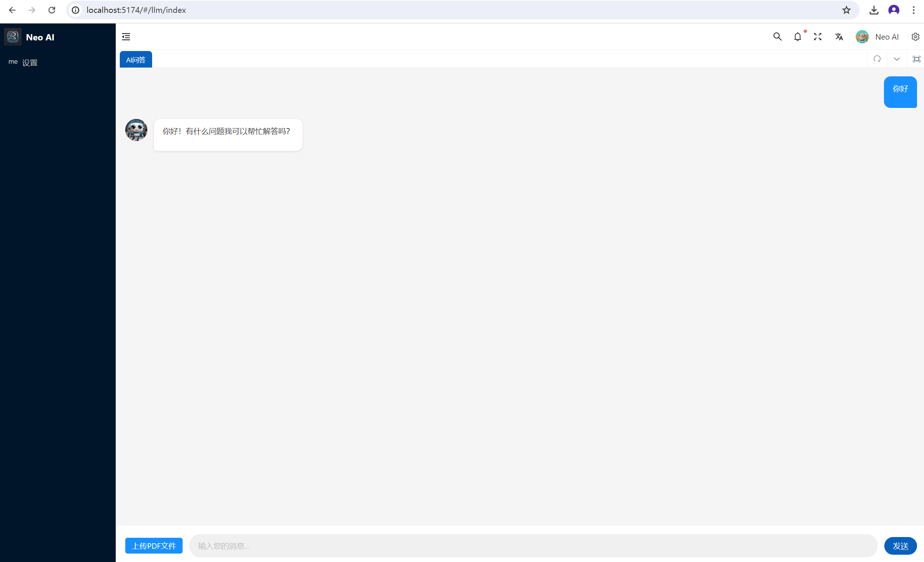Click the 发送 send button
This screenshot has width=924, height=562.
900,546
